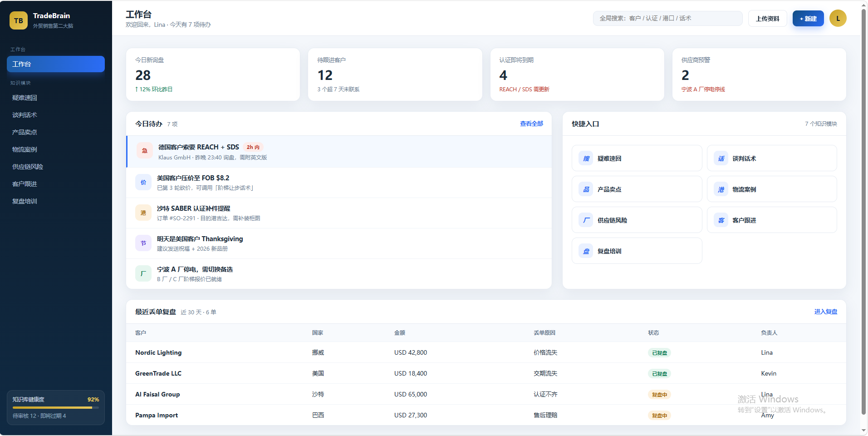This screenshot has width=868, height=436.
Task: Click the 客 icon in the 客户跟进 shortcut
Action: point(721,220)
